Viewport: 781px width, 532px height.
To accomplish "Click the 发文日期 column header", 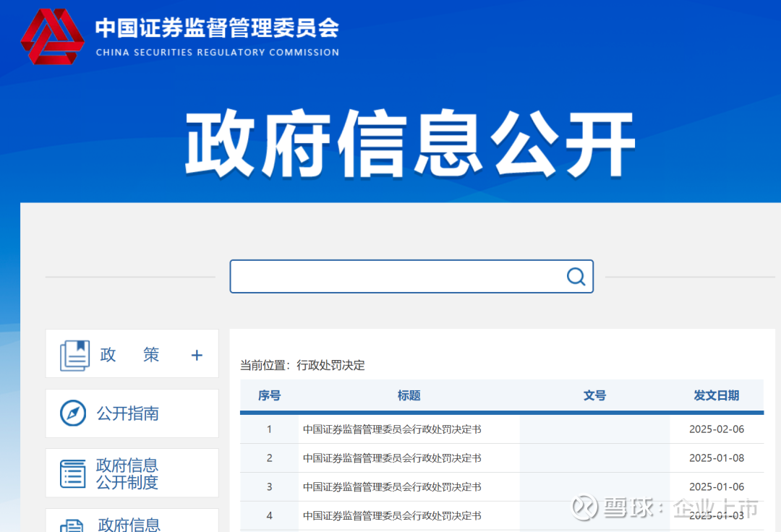I will [720, 395].
